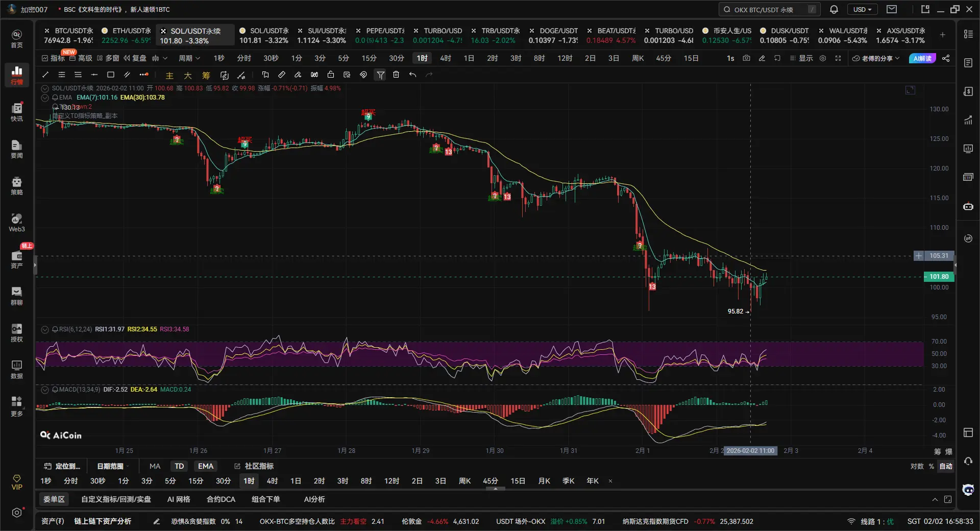The image size is (980, 531).
Task: Click the share icon beside AI解读
Action: coord(946,58)
